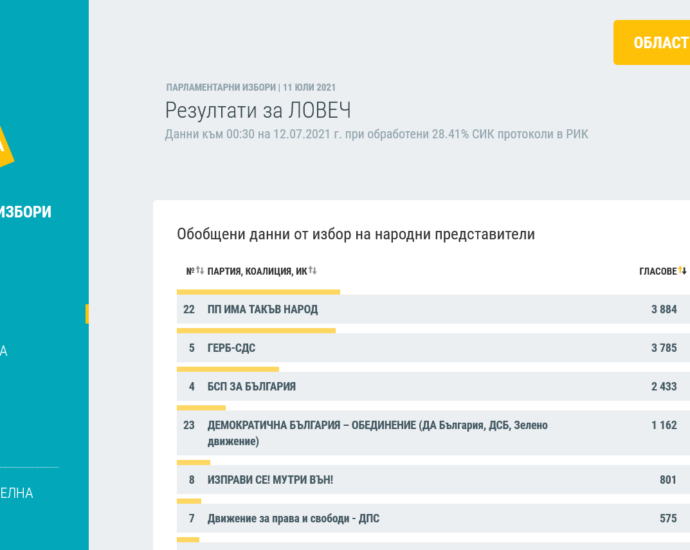690x550 pixels.
Task: Click the Данни към 00:30 status line
Action: click(376, 134)
